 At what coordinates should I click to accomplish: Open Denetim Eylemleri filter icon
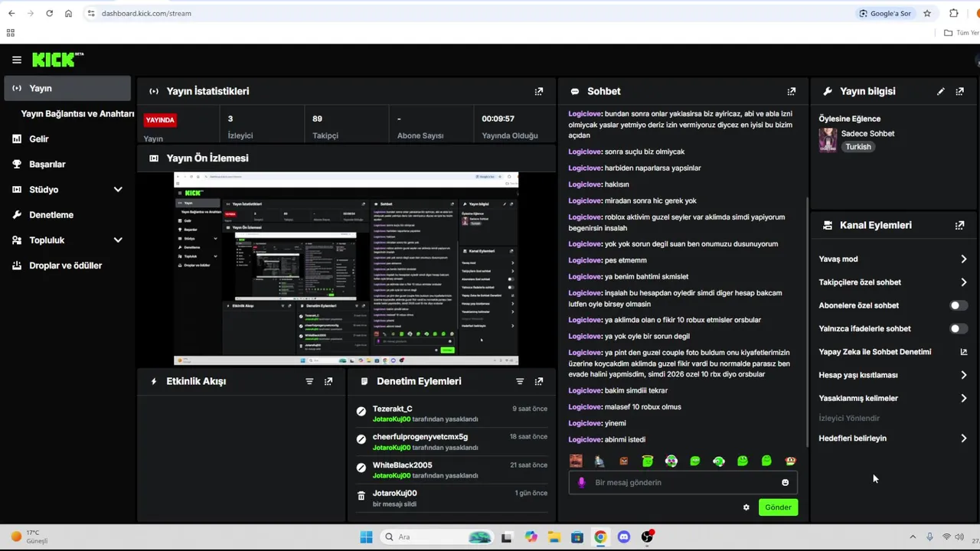click(520, 381)
